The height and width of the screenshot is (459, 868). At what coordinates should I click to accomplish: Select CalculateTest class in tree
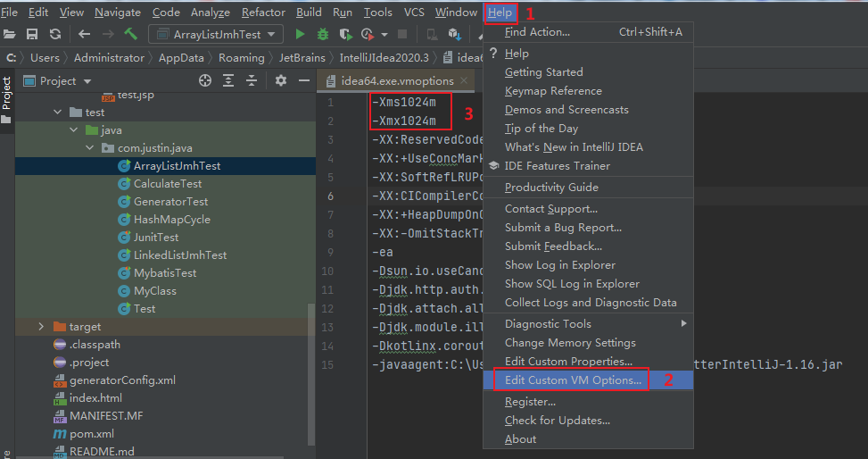(x=168, y=183)
